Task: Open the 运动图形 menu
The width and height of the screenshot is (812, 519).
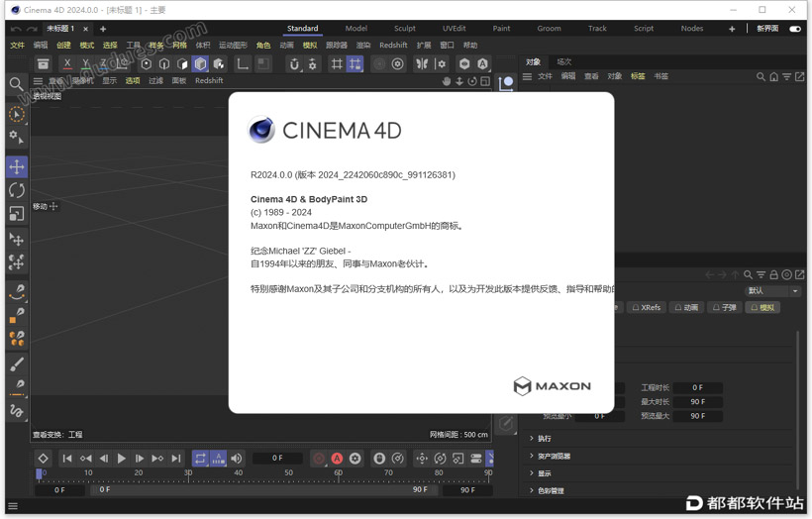Action: click(233, 45)
